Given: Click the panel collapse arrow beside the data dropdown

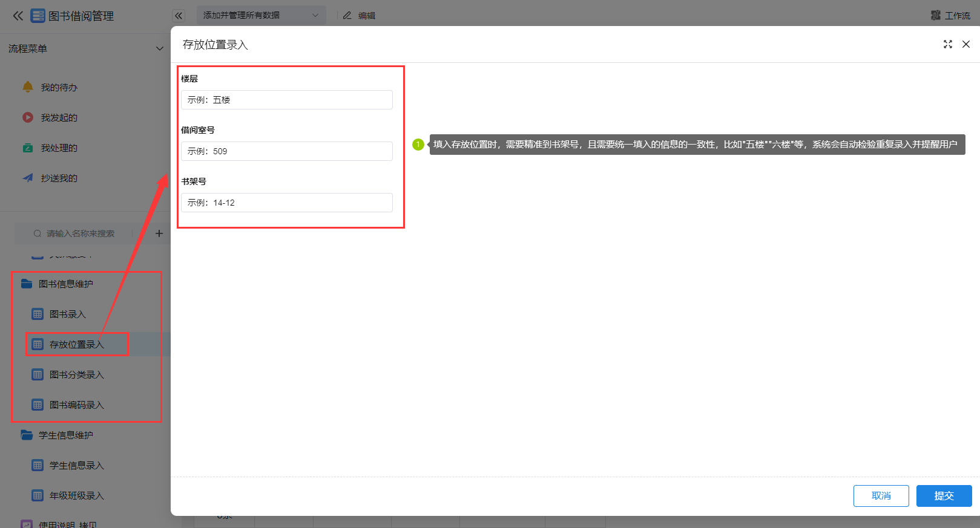Looking at the screenshot, I should point(179,16).
